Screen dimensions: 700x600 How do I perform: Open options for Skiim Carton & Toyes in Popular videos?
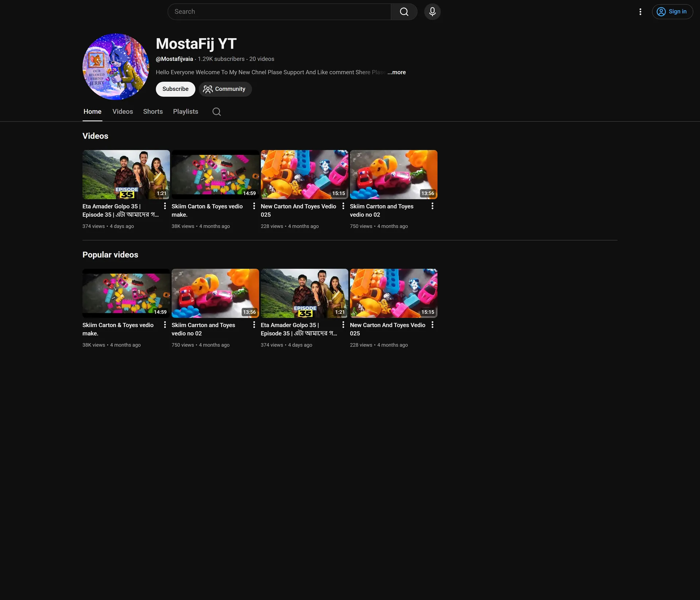coord(165,324)
